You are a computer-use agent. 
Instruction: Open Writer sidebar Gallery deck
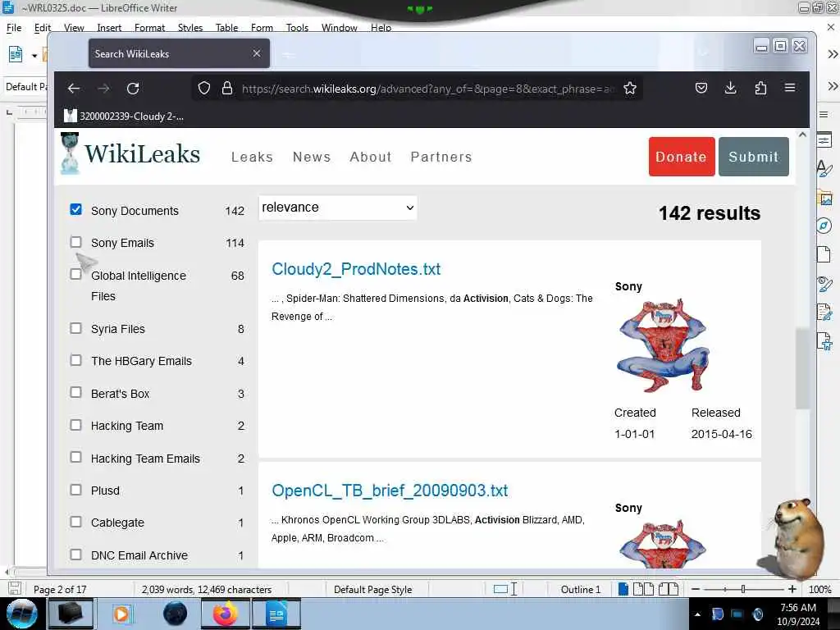coord(825,198)
